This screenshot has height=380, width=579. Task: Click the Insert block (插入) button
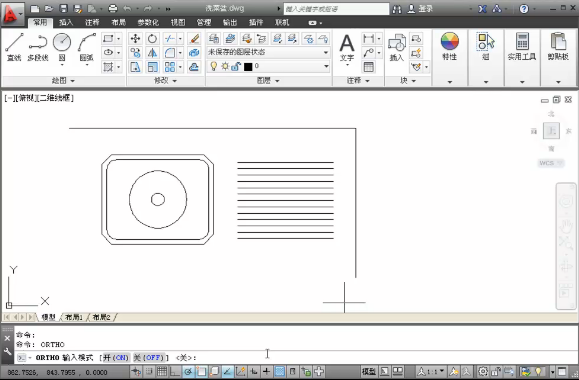[397, 47]
